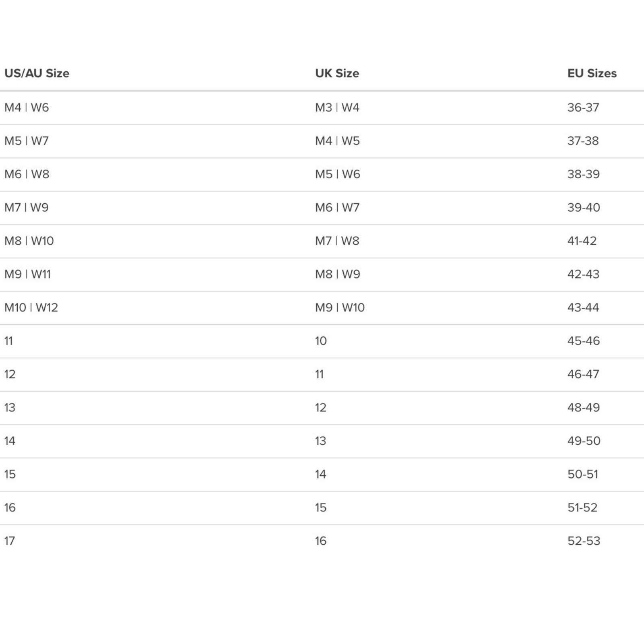Select the UK size M9 | W10 cell
The width and height of the screenshot is (644, 644).
(x=340, y=308)
